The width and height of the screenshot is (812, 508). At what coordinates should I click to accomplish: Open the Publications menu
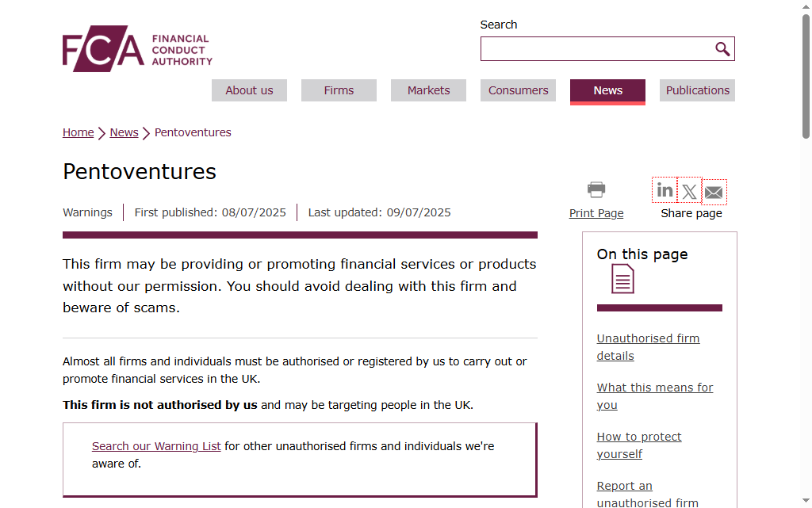[697, 90]
